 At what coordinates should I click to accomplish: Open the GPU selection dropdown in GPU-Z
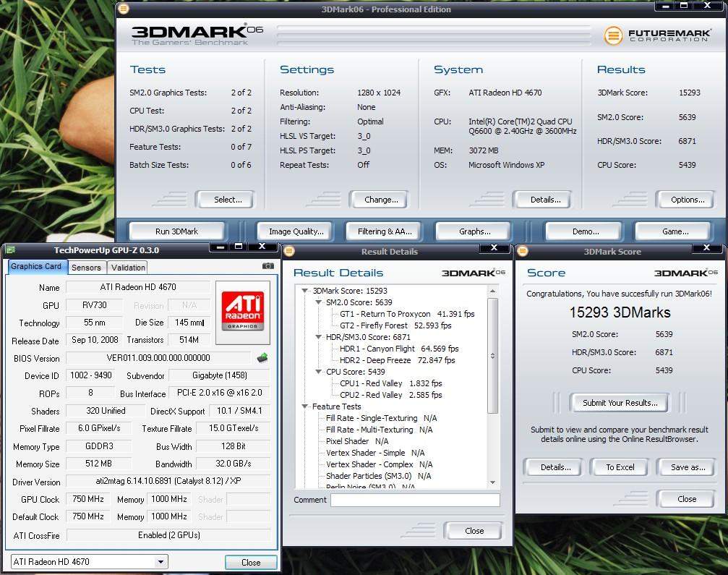click(160, 562)
